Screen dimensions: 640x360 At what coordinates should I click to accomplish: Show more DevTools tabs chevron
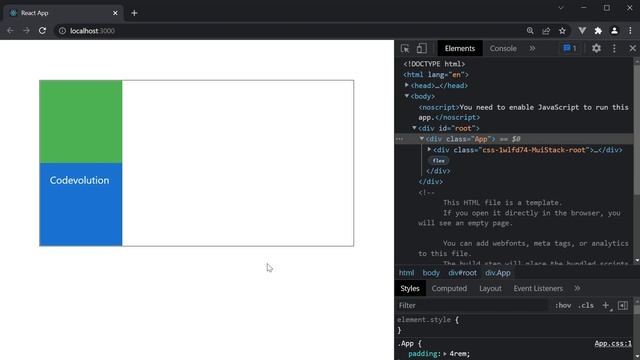coord(532,49)
